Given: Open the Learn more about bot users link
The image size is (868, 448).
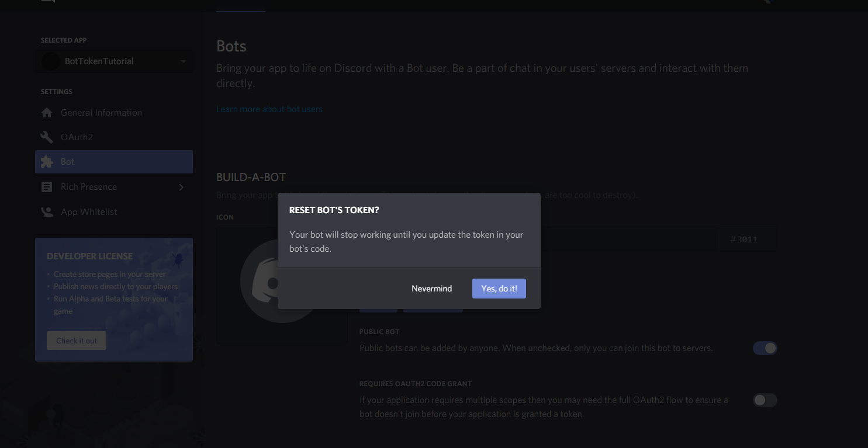Looking at the screenshot, I should 269,109.
